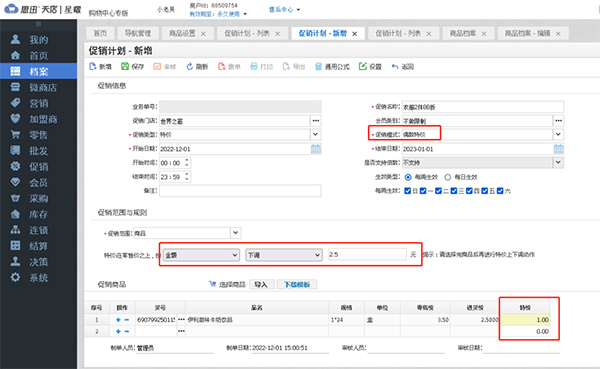Expand the 促销类型 dropdown
The width and height of the screenshot is (600, 369).
pos(315,134)
